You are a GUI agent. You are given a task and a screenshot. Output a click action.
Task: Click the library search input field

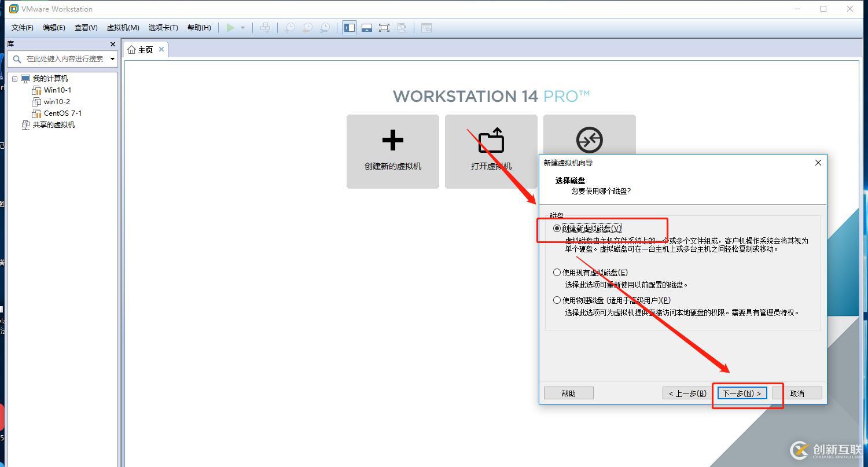(x=64, y=59)
